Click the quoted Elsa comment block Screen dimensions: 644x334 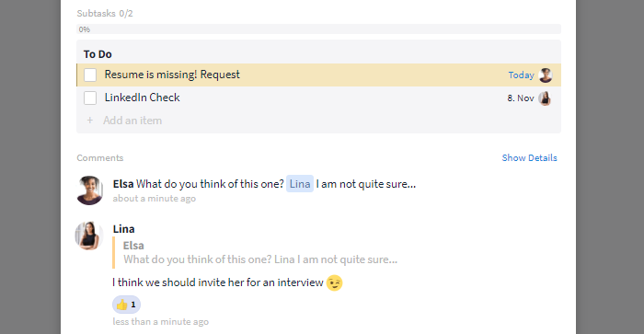[255, 253]
